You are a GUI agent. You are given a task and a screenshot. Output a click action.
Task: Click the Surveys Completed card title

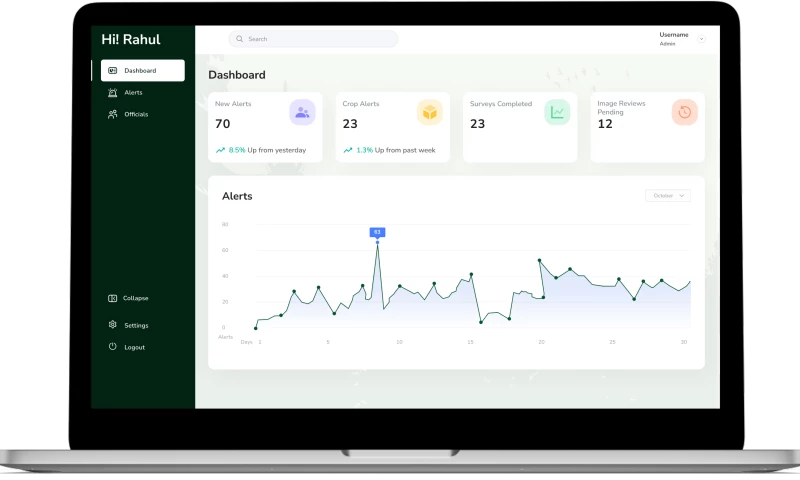(x=501, y=104)
